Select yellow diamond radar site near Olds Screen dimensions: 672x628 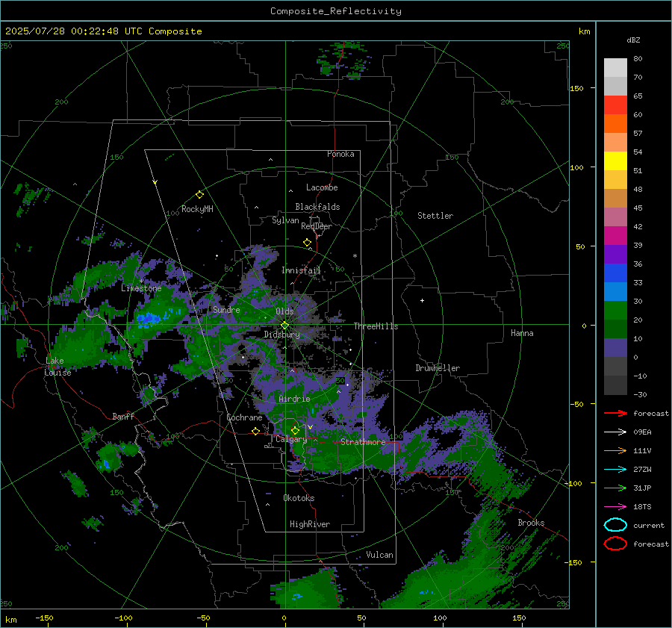[x=284, y=326]
